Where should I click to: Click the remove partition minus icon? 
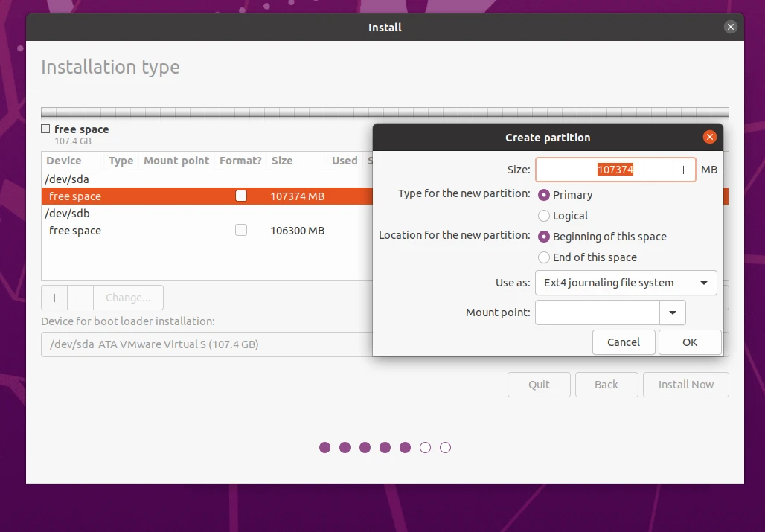click(80, 298)
